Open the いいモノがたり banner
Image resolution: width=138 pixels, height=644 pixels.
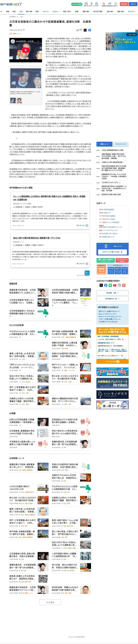[112, 394]
